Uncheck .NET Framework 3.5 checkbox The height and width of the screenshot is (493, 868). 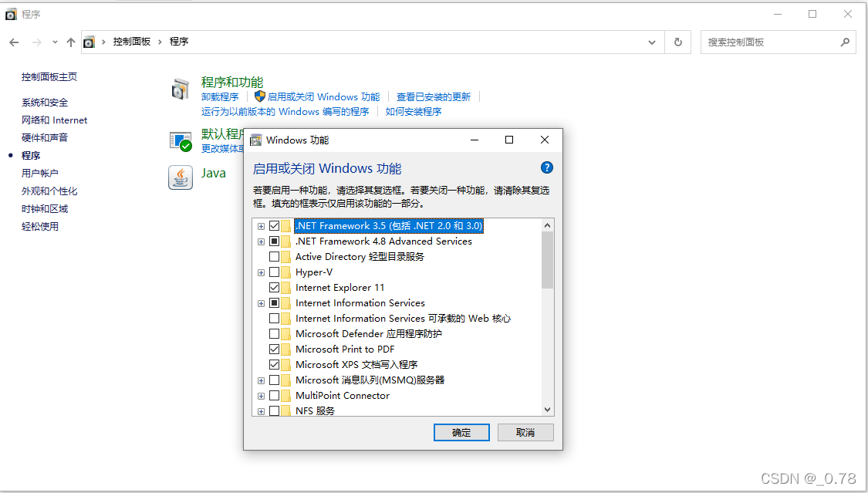click(x=274, y=226)
